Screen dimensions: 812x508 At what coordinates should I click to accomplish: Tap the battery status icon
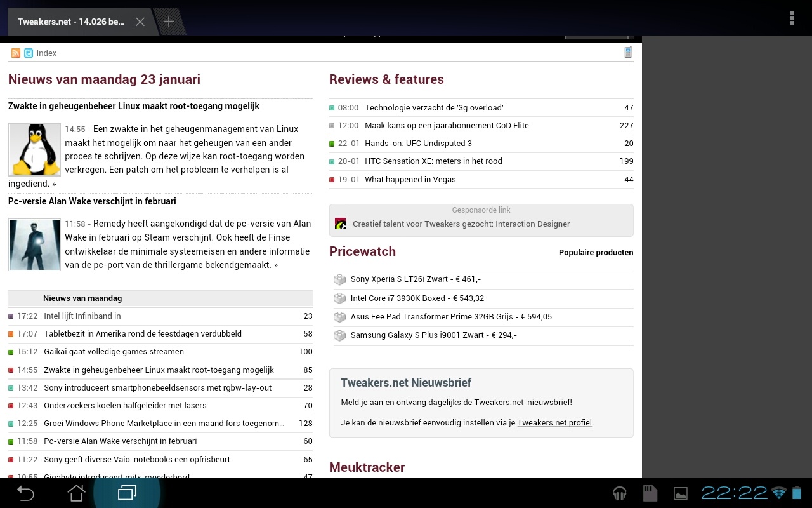click(797, 493)
